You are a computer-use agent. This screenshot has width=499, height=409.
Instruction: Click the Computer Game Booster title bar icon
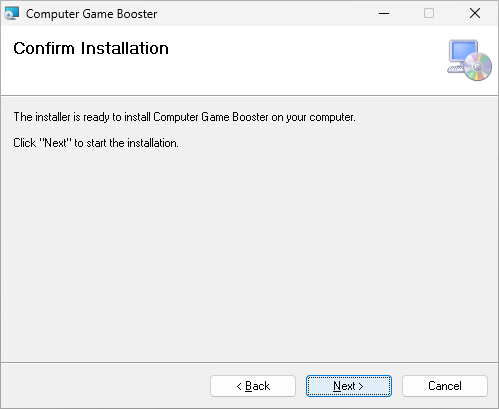pyautogui.click(x=12, y=13)
